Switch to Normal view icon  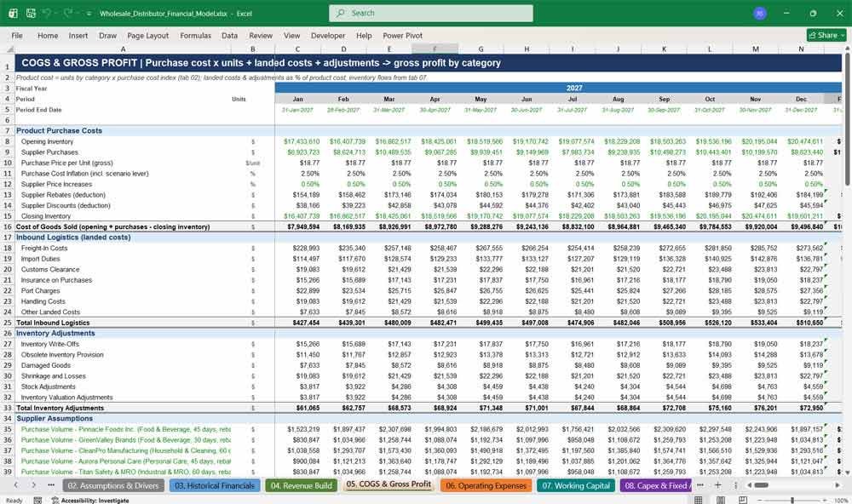tap(699, 500)
